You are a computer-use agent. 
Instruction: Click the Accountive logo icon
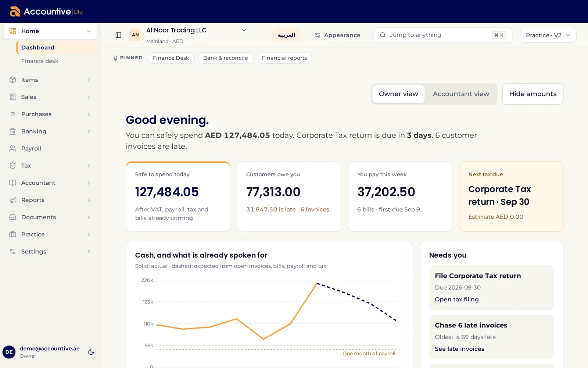pos(15,11)
